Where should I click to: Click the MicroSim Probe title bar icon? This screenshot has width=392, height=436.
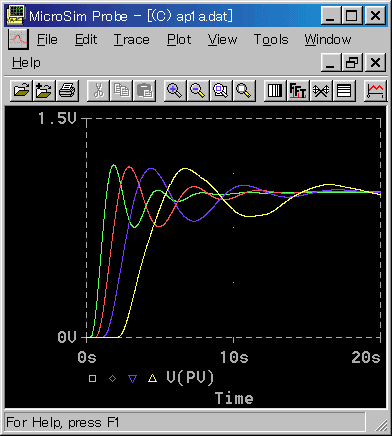pos(16,15)
